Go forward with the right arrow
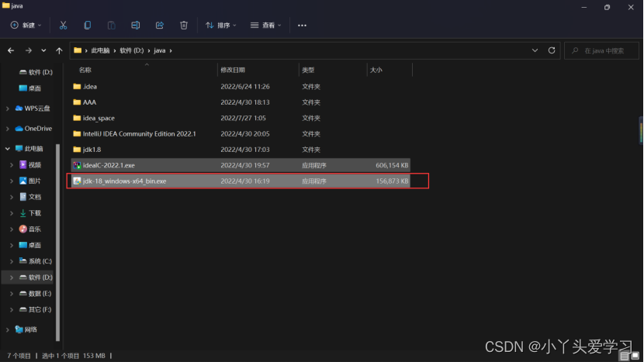The image size is (644, 362). [29, 50]
